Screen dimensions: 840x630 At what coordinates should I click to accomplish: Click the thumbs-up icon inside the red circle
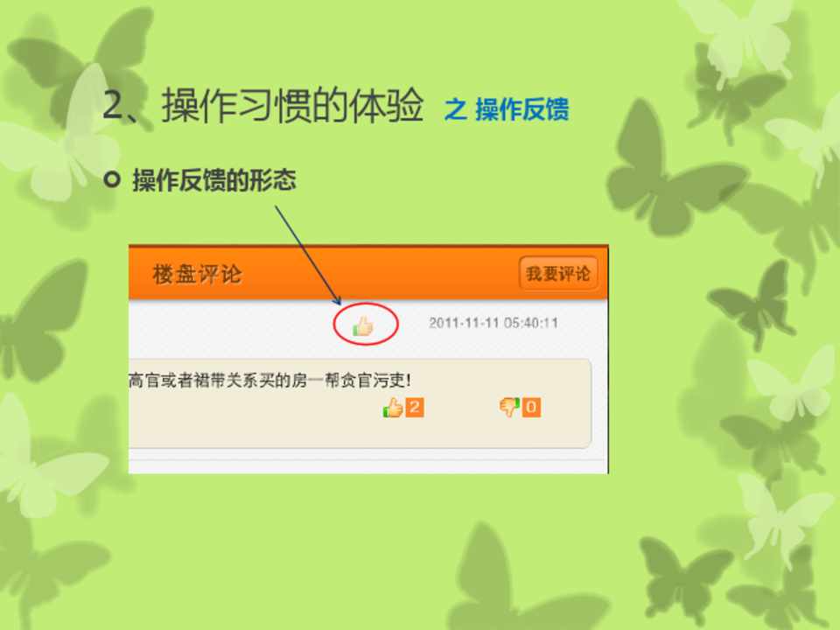pos(363,325)
